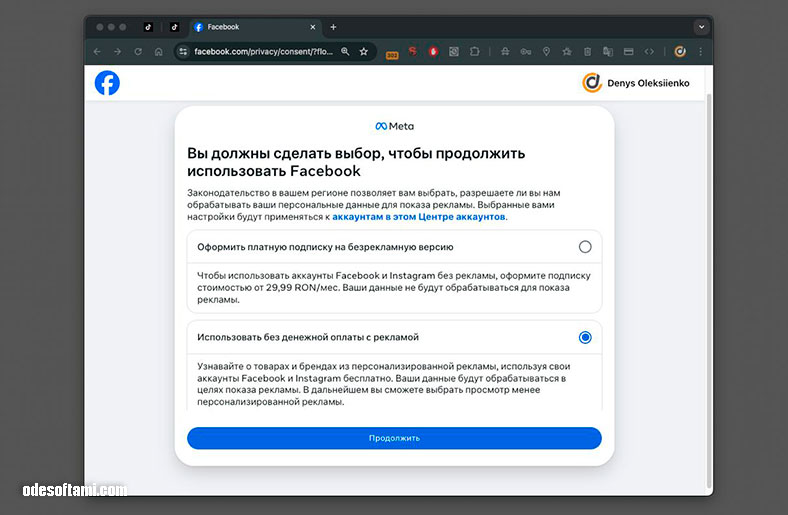
Task: Open the extension with orange 302 badge
Action: [x=392, y=54]
